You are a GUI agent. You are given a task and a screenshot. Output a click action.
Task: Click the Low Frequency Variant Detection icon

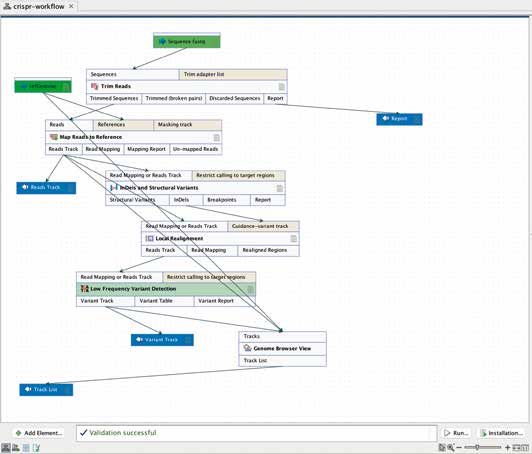pyautogui.click(x=84, y=289)
